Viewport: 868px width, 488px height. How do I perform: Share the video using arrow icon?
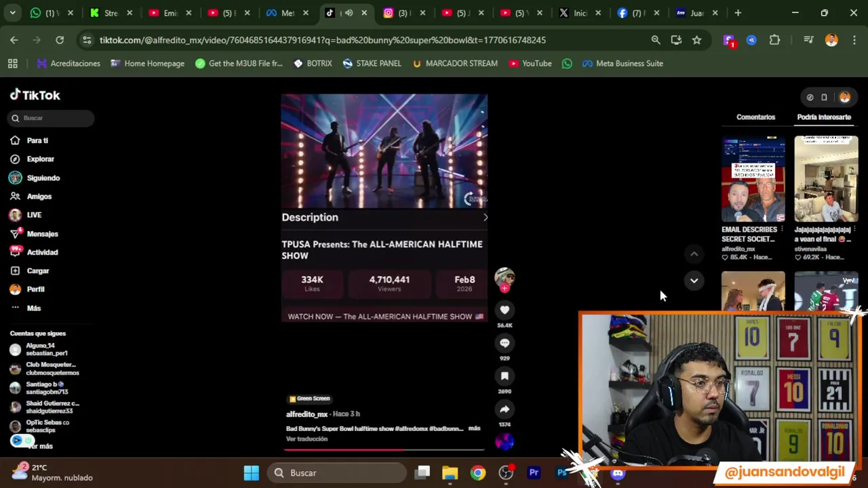coord(505,409)
